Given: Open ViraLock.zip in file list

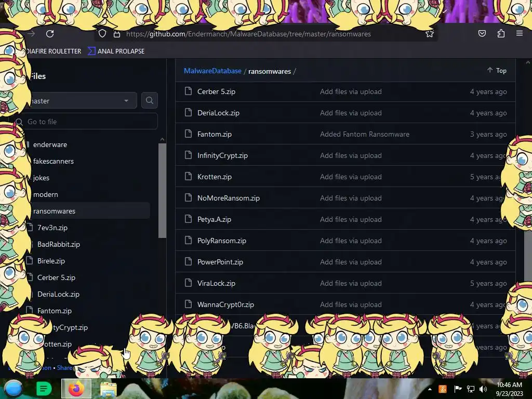Looking at the screenshot, I should [216, 283].
